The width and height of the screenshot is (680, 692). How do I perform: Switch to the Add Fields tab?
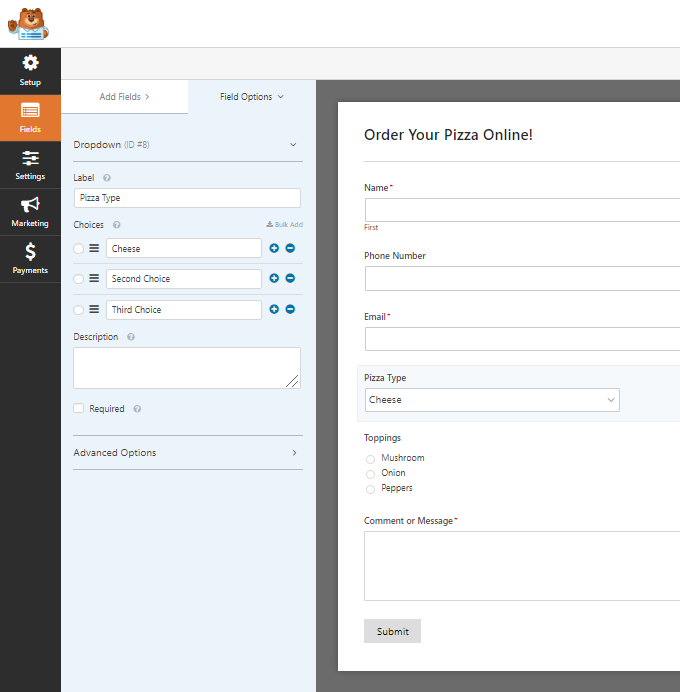point(124,97)
